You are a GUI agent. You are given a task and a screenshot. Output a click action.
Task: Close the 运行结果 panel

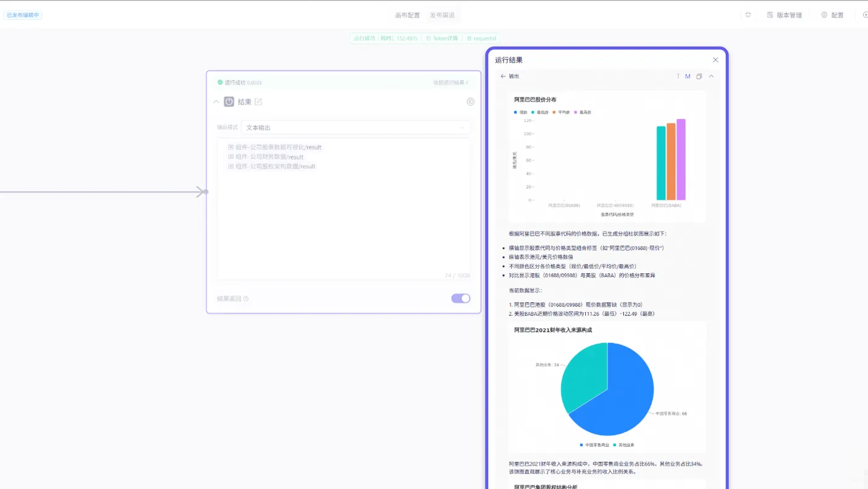pos(715,60)
